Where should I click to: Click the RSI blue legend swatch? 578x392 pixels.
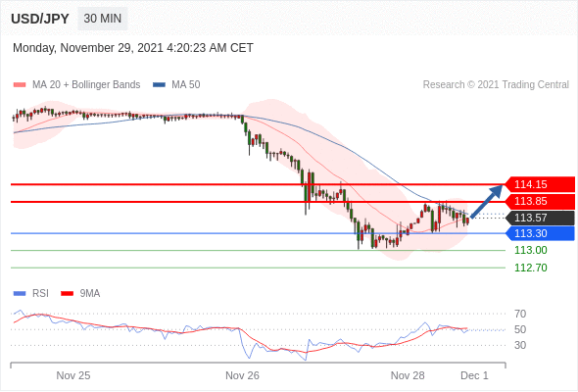click(20, 294)
